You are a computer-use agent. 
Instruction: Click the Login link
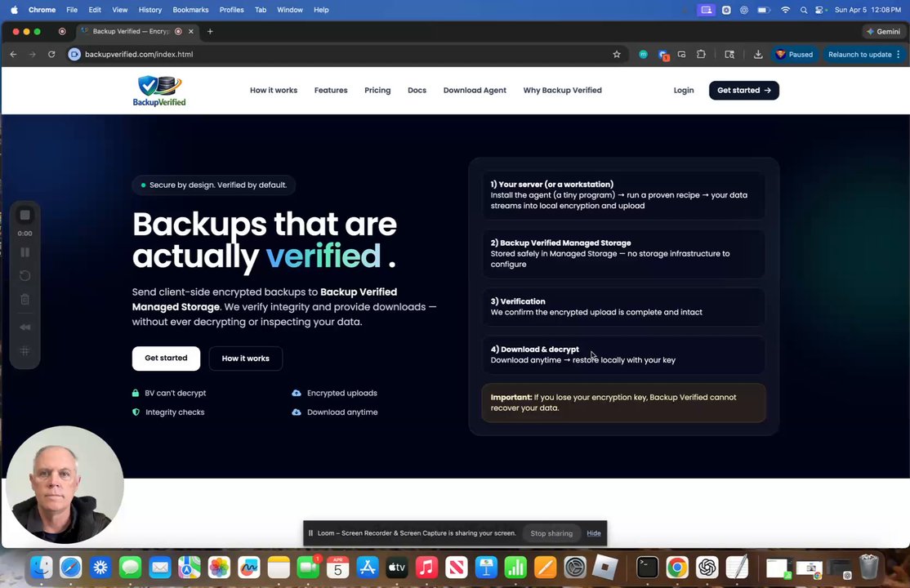click(684, 91)
